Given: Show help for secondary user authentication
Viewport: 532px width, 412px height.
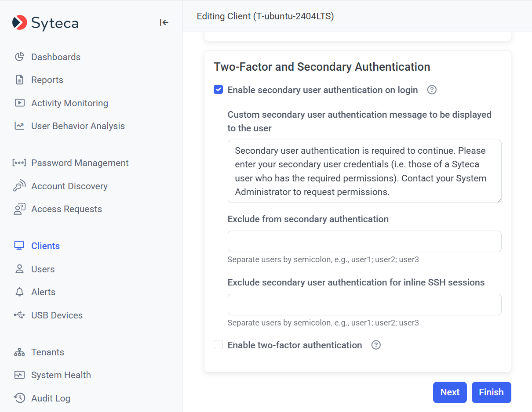Looking at the screenshot, I should [432, 90].
